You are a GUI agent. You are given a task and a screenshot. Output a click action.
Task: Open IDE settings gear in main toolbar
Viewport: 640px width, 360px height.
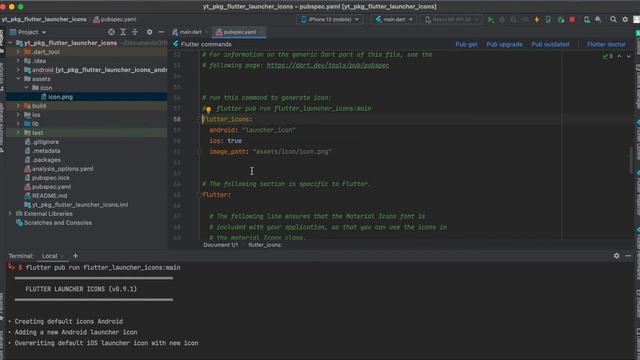pos(625,20)
